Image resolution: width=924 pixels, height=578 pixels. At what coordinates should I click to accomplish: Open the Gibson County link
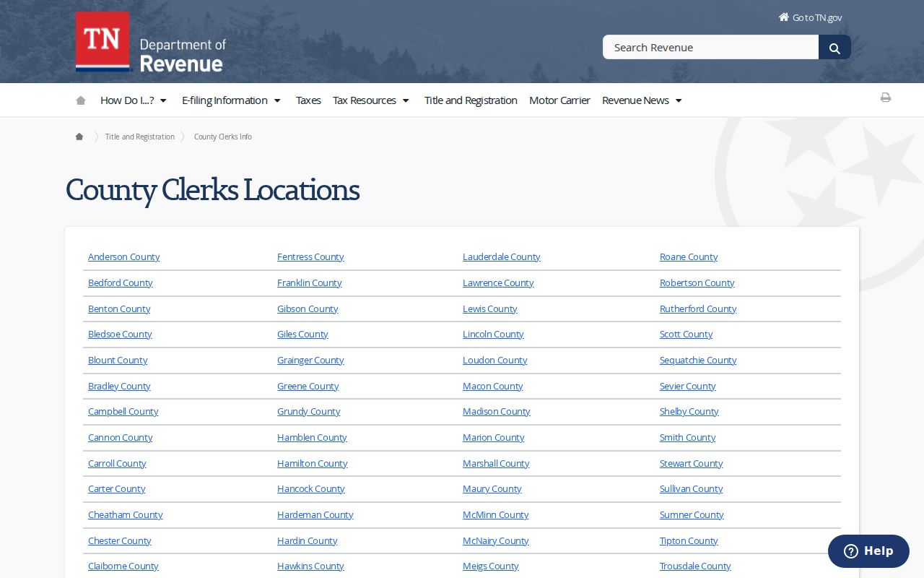[x=308, y=309]
